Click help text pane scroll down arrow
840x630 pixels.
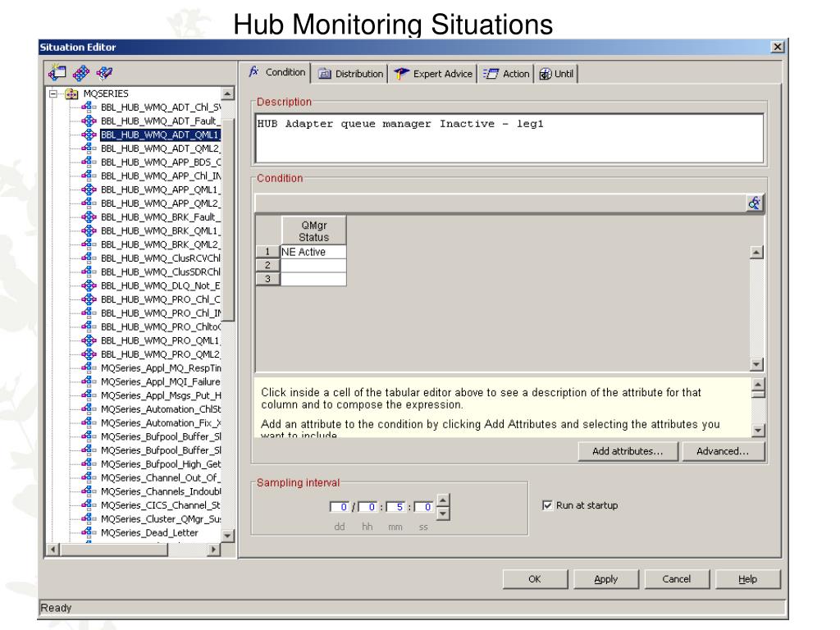pyautogui.click(x=758, y=430)
